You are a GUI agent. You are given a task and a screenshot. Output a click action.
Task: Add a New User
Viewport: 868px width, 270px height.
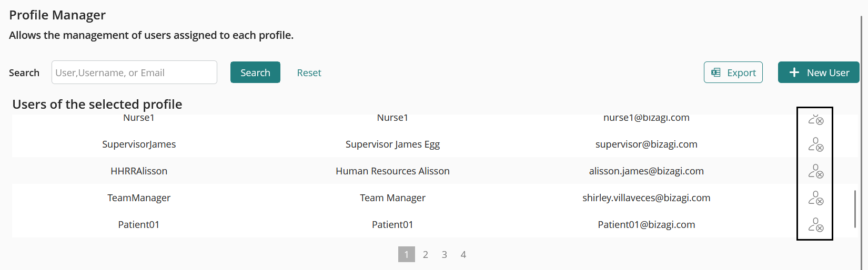point(819,72)
